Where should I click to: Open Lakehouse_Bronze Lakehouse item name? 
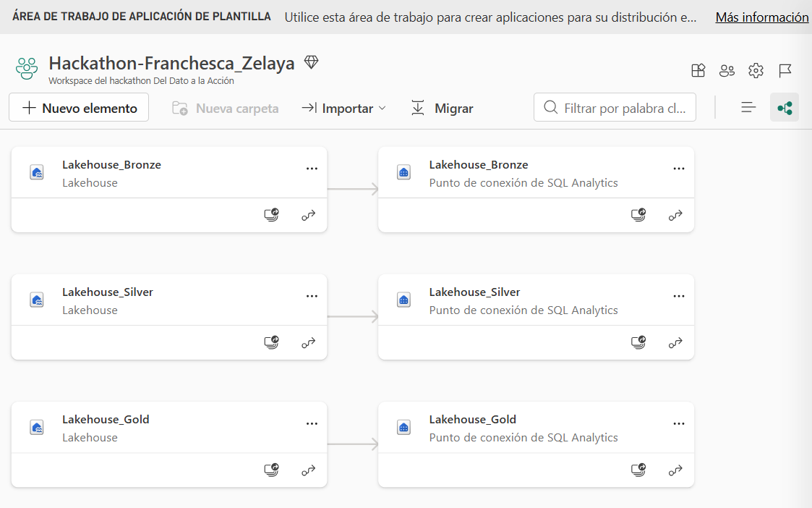coord(111,165)
